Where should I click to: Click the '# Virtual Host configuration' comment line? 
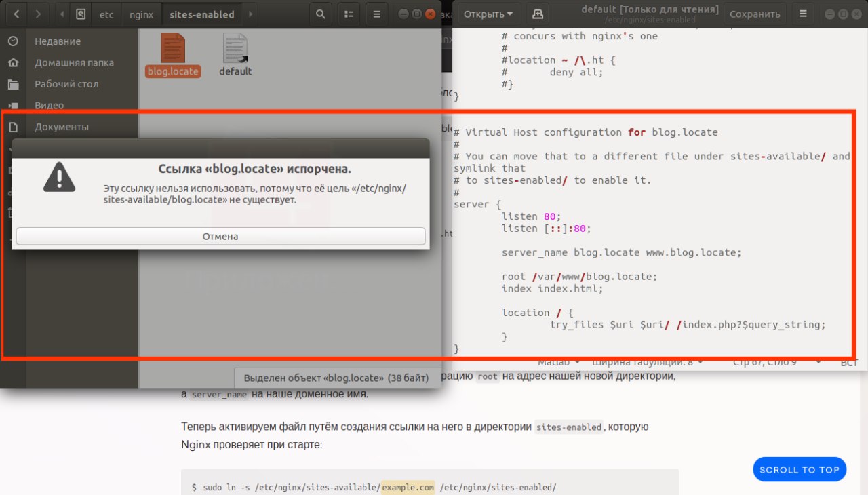586,132
